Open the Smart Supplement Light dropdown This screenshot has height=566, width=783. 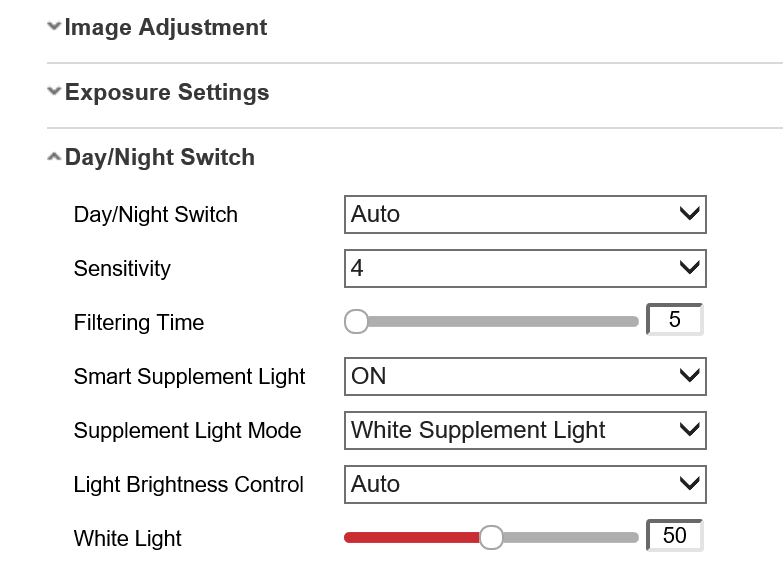(525, 377)
